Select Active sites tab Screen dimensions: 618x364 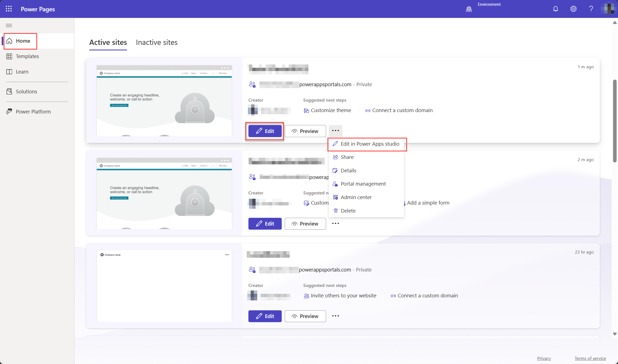click(107, 42)
